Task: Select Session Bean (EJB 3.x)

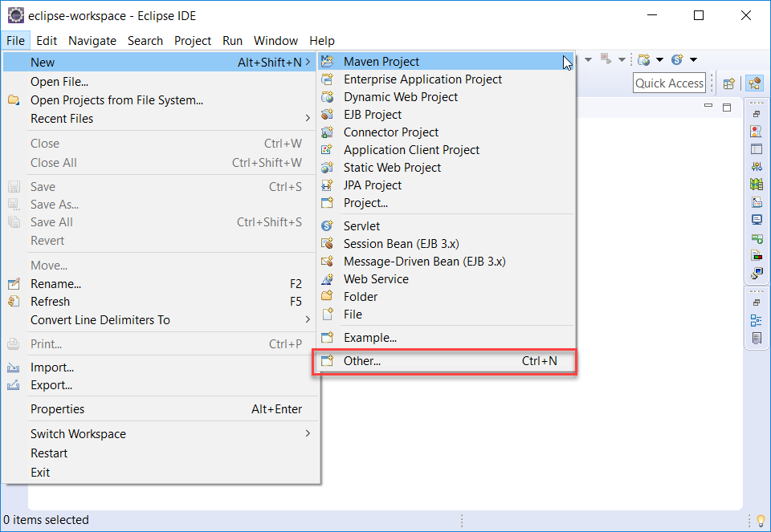Action: (446, 244)
